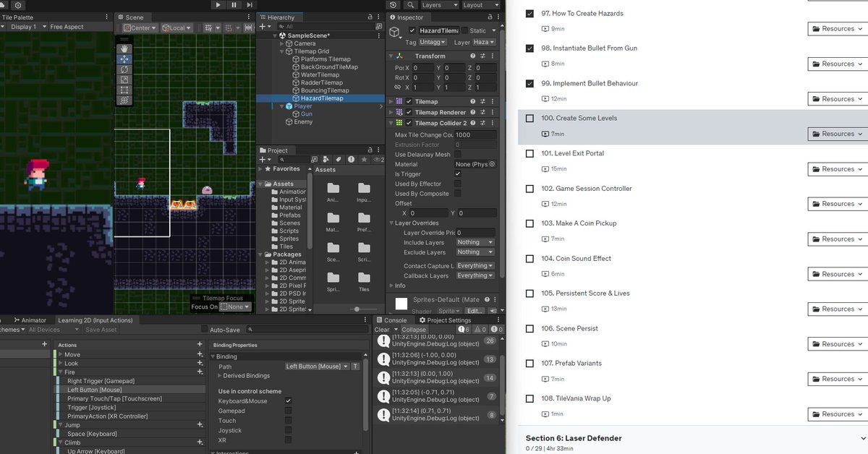Click the console Clear button

click(x=382, y=330)
